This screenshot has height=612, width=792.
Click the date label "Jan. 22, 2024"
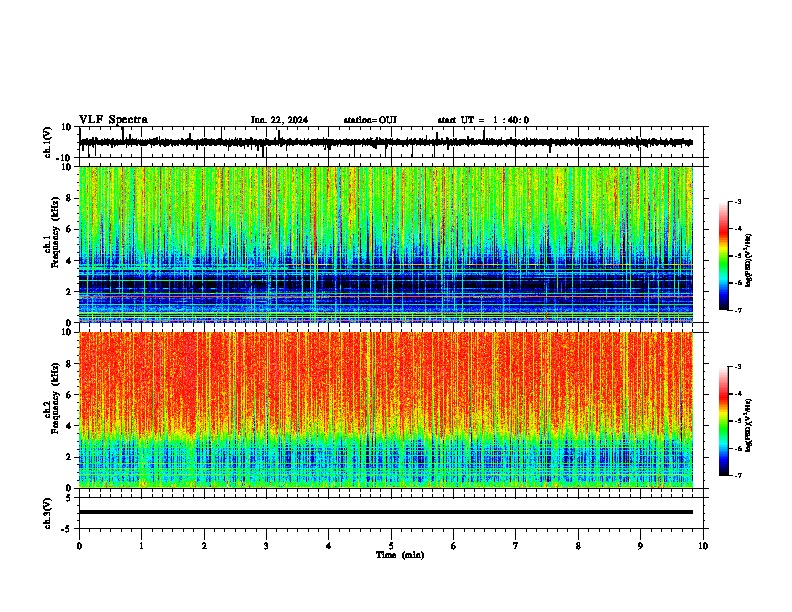[279, 120]
